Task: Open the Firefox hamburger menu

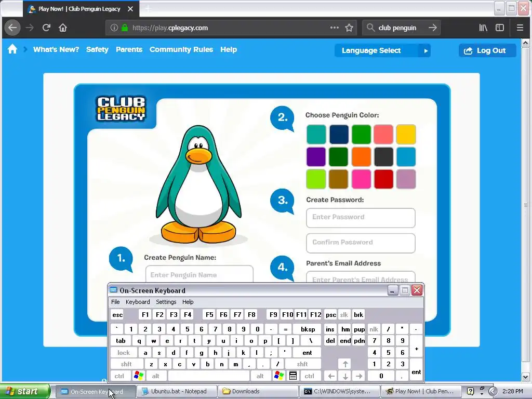Action: coord(520,28)
